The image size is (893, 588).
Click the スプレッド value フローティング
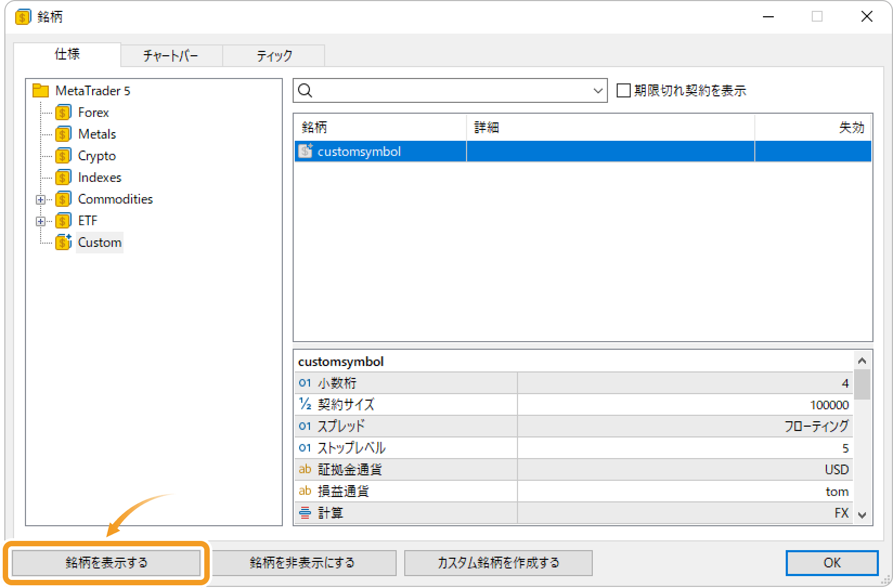tap(817, 426)
